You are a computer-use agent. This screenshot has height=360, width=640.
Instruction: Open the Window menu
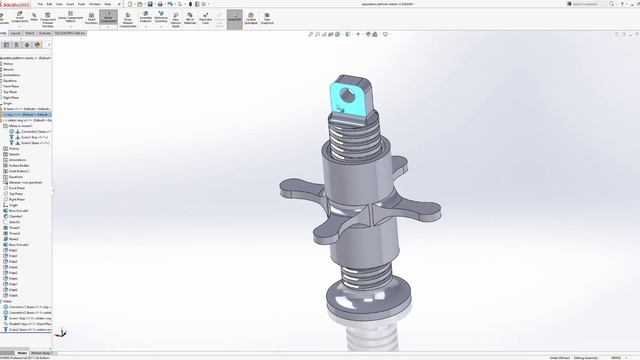pyautogui.click(x=95, y=4)
